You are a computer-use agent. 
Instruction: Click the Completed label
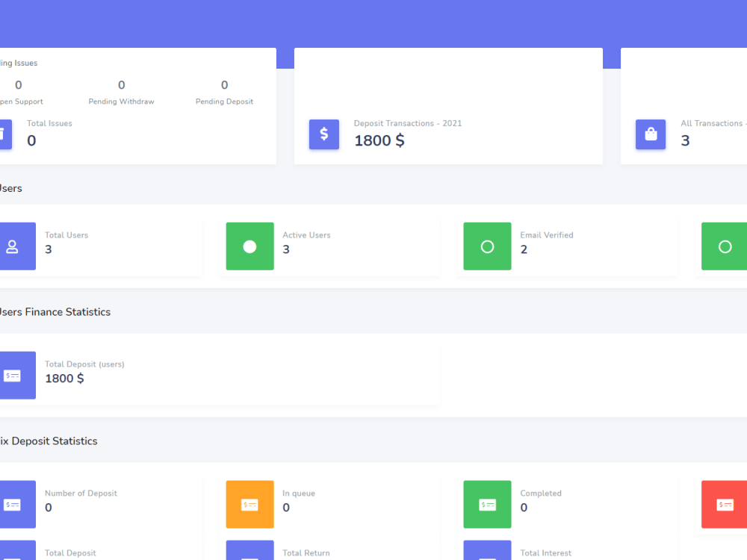[x=541, y=494]
